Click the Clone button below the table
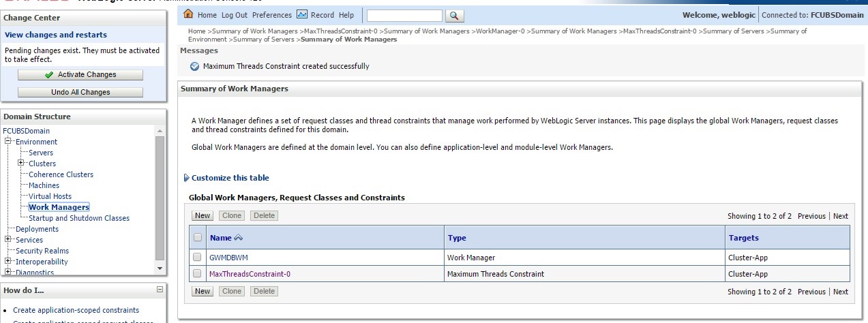This screenshot has height=323, width=868. [x=232, y=291]
